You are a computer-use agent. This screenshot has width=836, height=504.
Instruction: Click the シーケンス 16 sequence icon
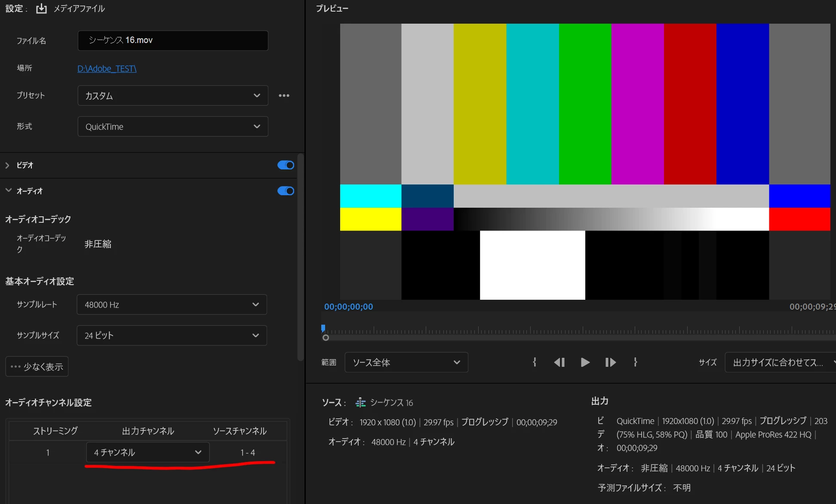pos(360,403)
